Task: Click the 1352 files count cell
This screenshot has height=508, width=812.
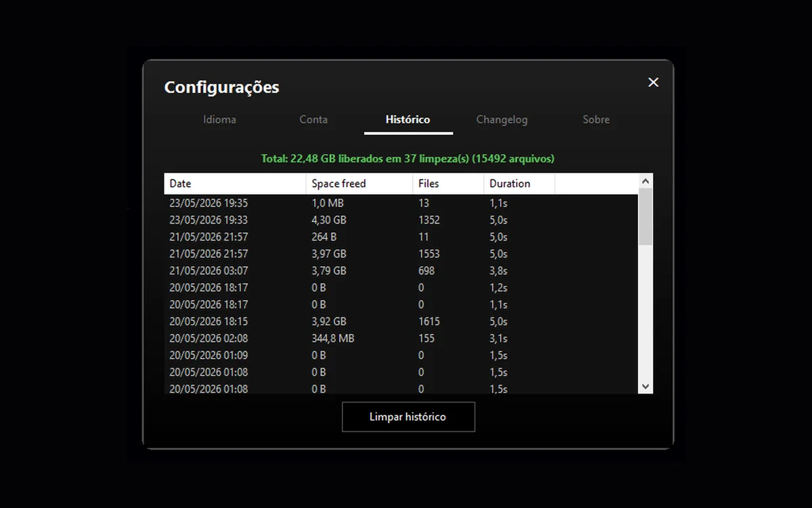Action: [x=429, y=219]
